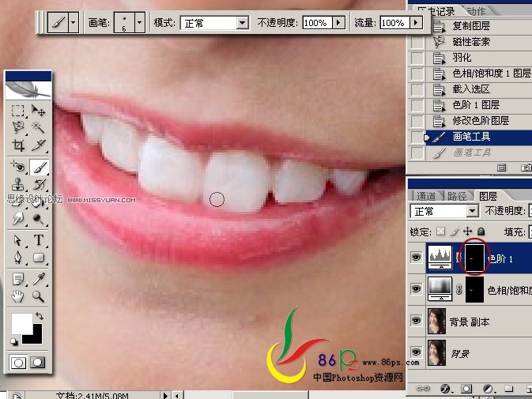The image size is (532, 399).
Task: Toggle lock position
Action: [467, 231]
